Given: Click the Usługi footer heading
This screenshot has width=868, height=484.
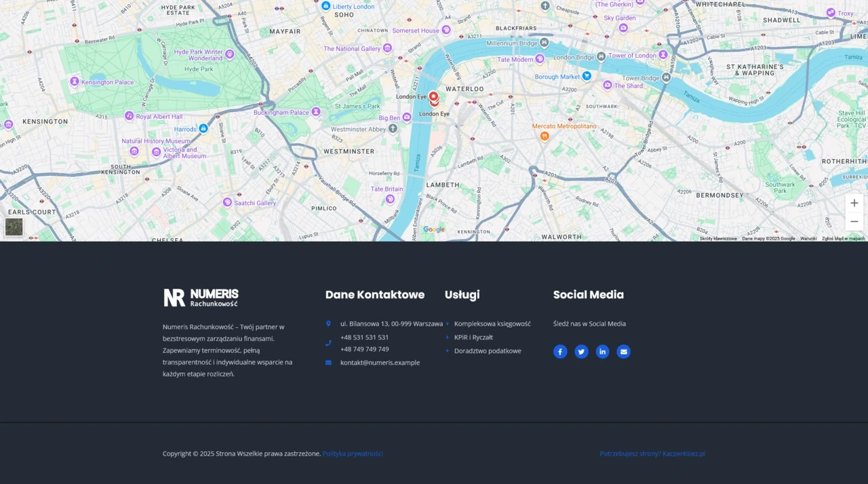Looking at the screenshot, I should click(x=462, y=295).
